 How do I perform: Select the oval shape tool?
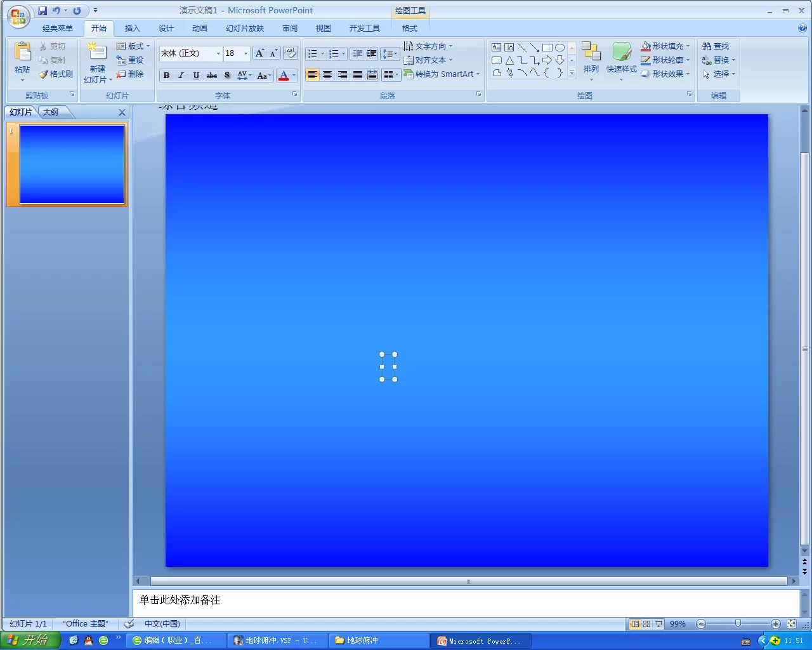tap(560, 48)
